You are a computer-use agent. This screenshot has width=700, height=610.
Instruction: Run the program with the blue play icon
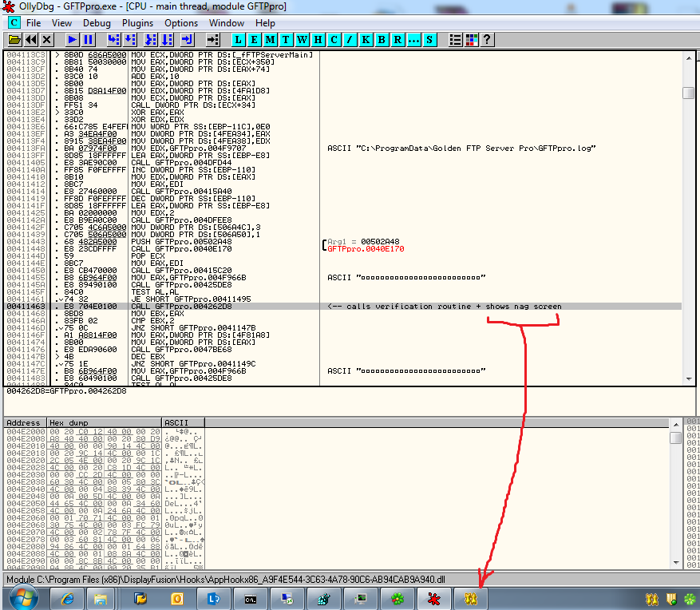point(72,40)
